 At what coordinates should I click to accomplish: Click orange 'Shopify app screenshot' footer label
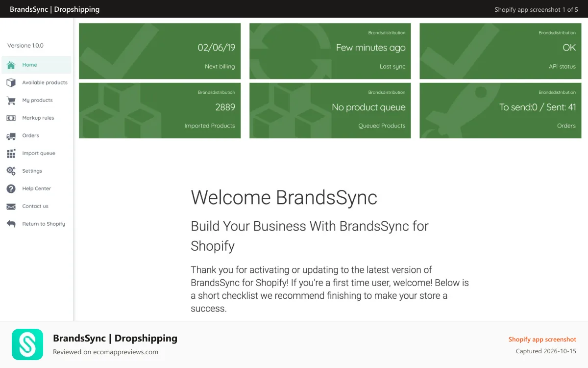pyautogui.click(x=542, y=339)
